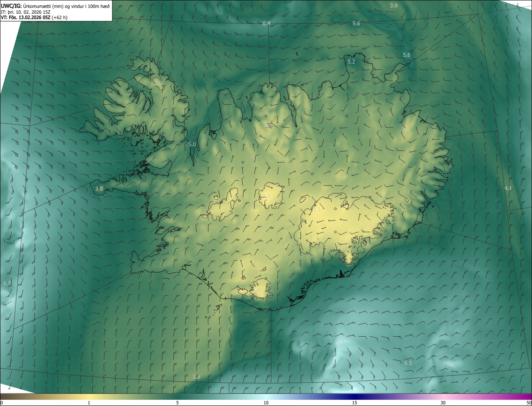
Task: Click the colorbar tick label 15
Action: coord(355,403)
